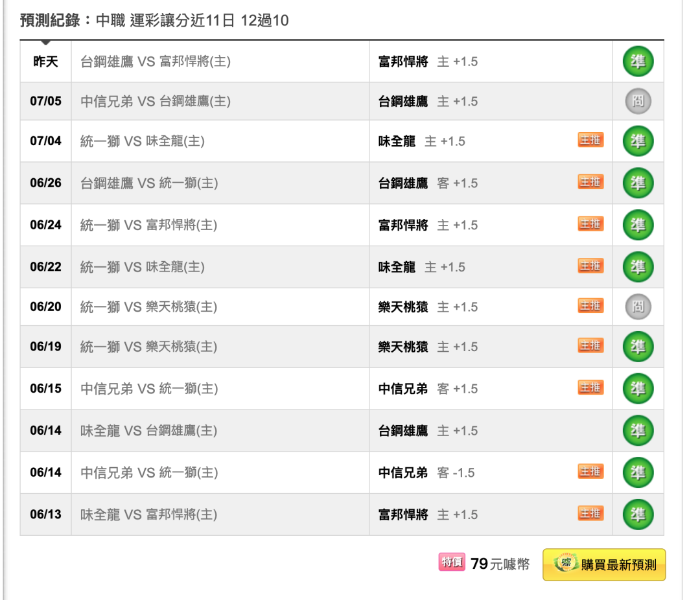Click the green 準 icon in the 06/13 row

pos(638,514)
